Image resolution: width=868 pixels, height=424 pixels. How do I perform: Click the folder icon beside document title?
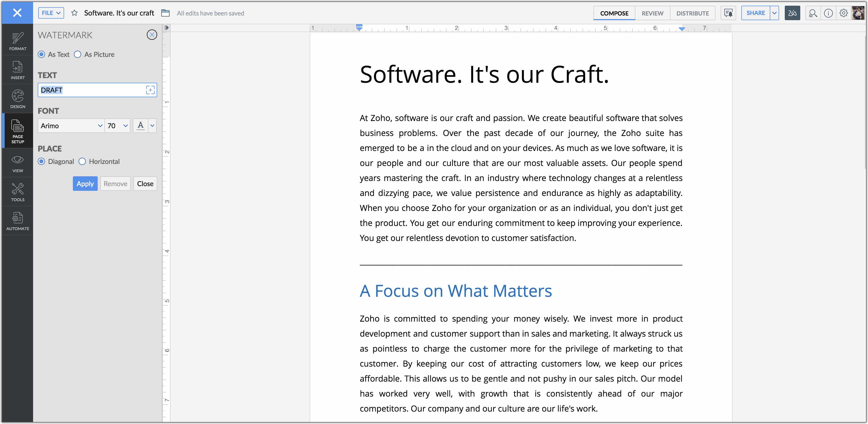[165, 13]
